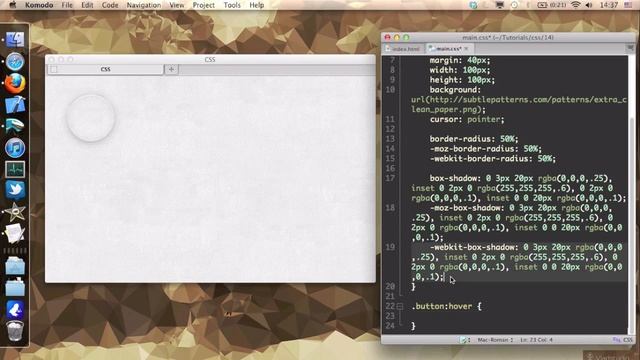The image size is (640, 360).
Task: Open Xcode from the dock
Action: (15, 104)
